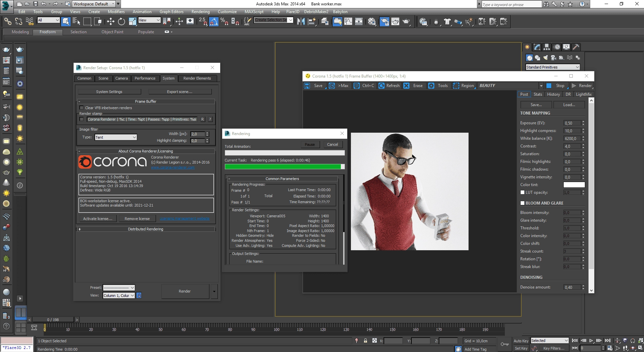Toggle Clear VFB inbetween renders checkbox
644x352 pixels.
click(81, 108)
